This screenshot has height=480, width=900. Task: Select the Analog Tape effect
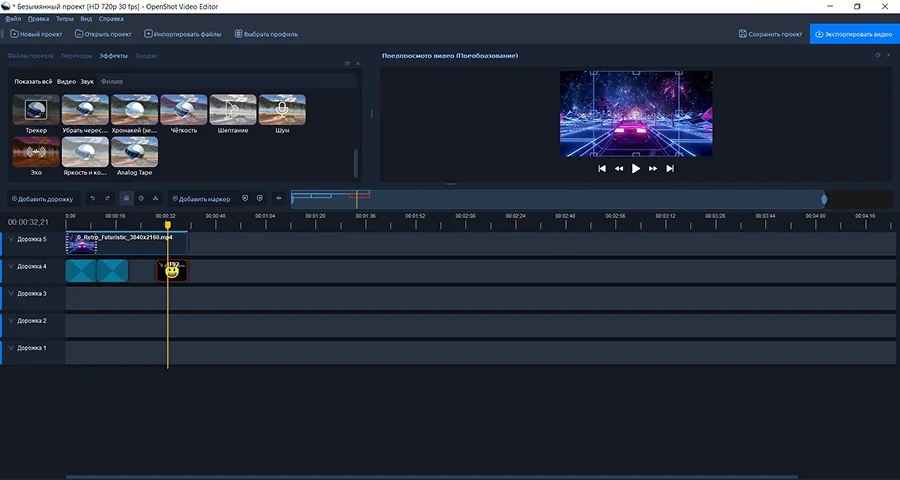tap(134, 152)
